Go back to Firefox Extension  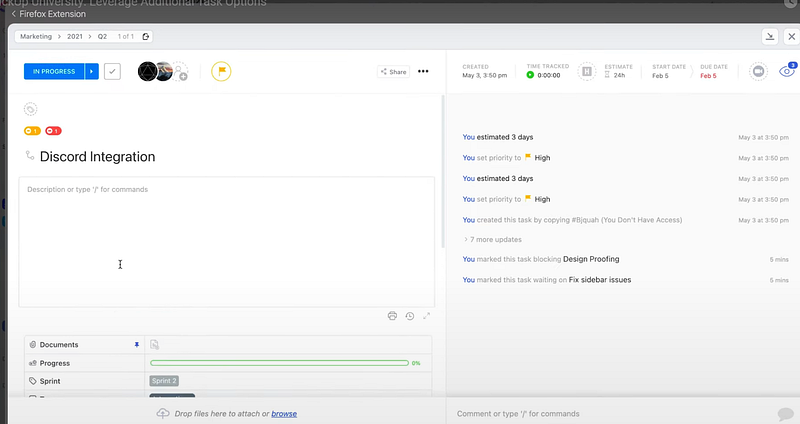click(x=48, y=14)
